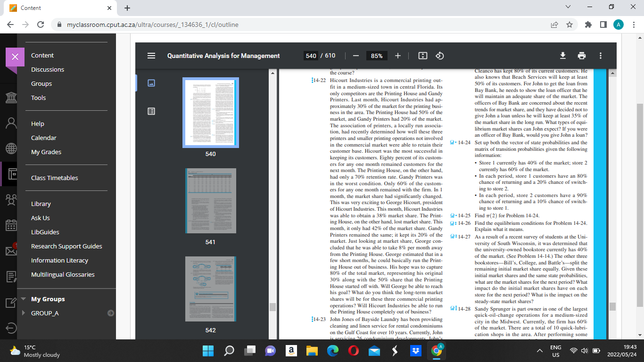Download the PDF document

562,56
